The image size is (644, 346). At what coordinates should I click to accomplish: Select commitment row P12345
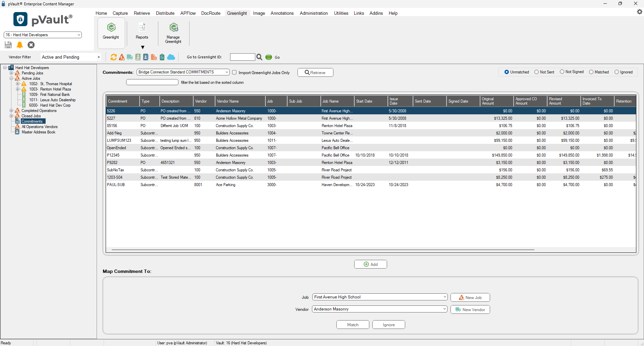pyautogui.click(x=371, y=155)
